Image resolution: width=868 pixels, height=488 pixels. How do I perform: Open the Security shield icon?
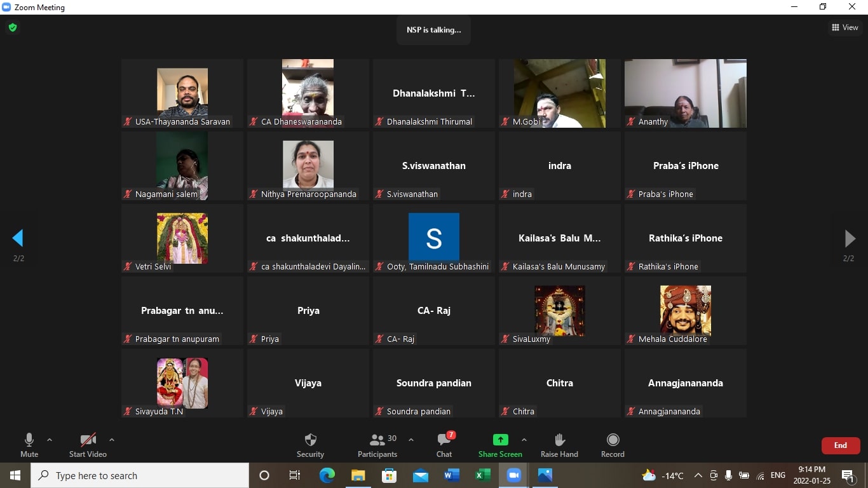(x=310, y=440)
